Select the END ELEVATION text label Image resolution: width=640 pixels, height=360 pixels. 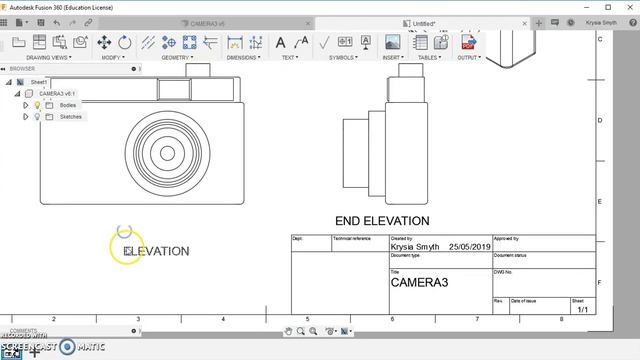coord(382,221)
